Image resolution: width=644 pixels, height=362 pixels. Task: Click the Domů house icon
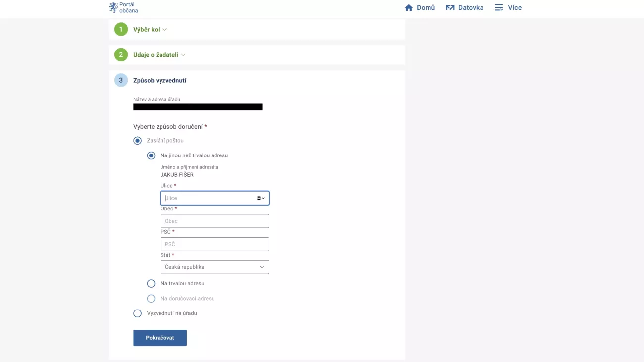[x=409, y=8]
